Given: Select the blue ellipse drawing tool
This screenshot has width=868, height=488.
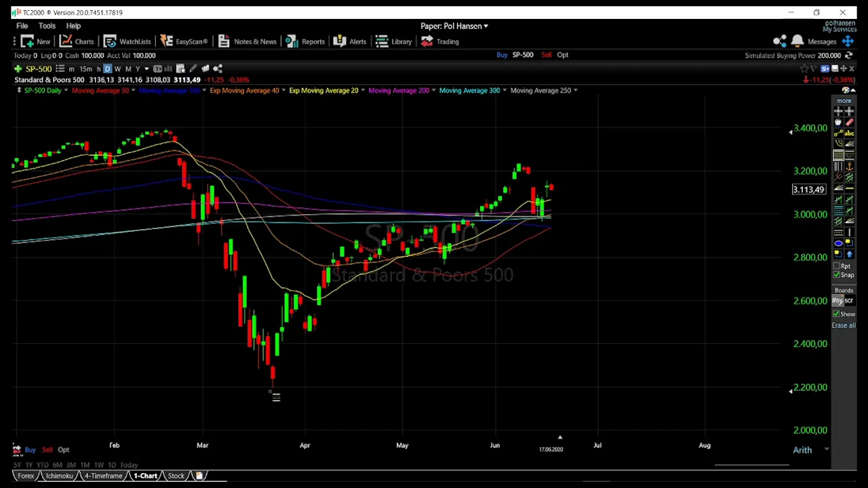Looking at the screenshot, I should (x=838, y=242).
